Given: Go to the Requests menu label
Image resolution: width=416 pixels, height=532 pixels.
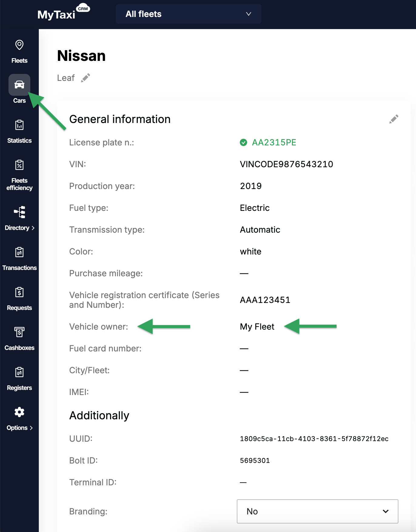Looking at the screenshot, I should coord(19,308).
